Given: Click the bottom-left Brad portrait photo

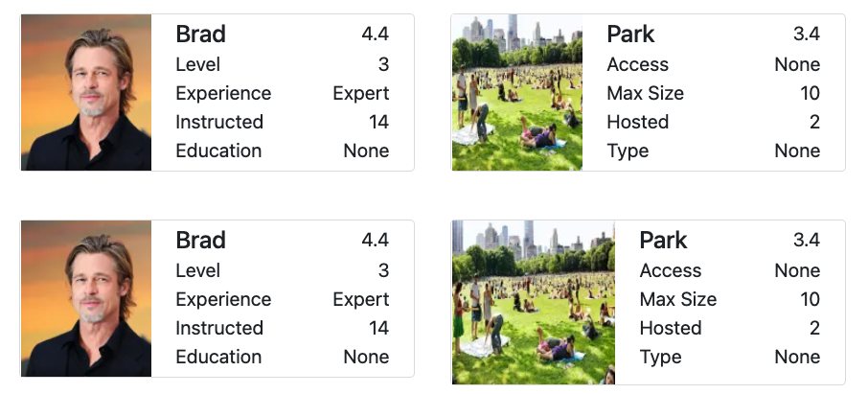Looking at the screenshot, I should (x=86, y=298).
